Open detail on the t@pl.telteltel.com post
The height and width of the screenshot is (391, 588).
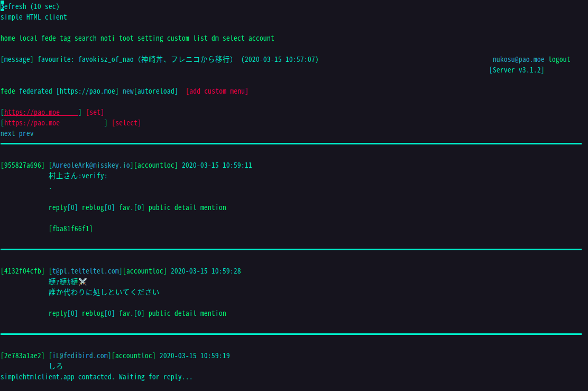coord(186,313)
